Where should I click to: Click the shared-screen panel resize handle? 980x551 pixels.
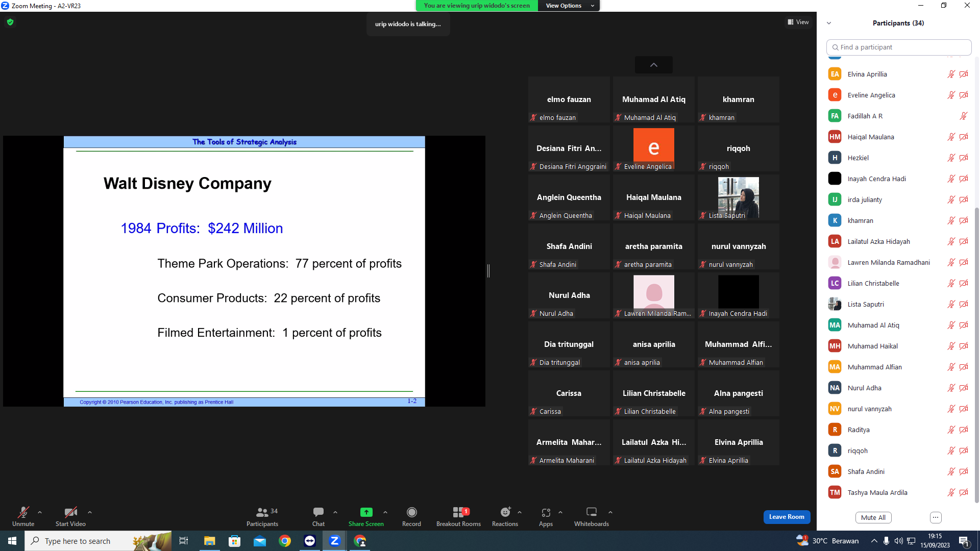[488, 271]
